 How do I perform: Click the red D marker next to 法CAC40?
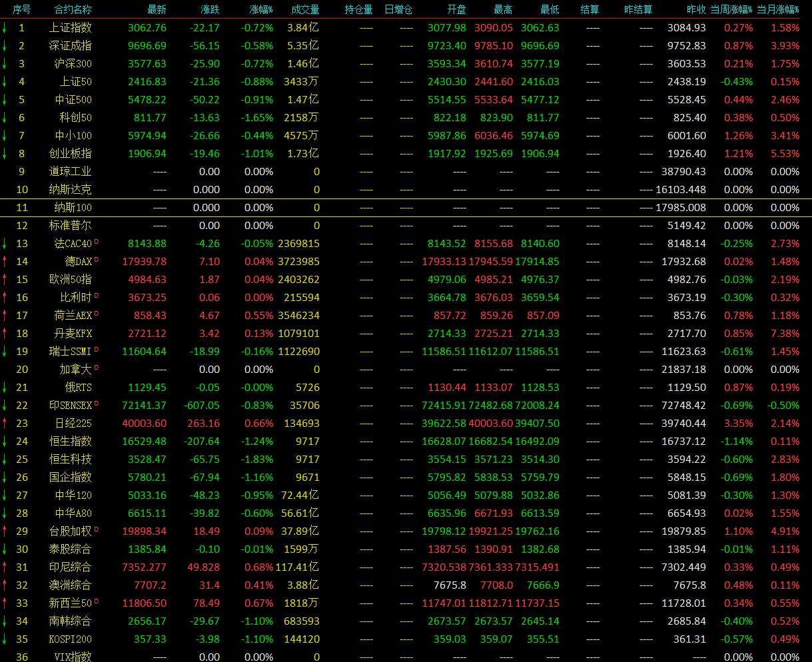coord(97,241)
